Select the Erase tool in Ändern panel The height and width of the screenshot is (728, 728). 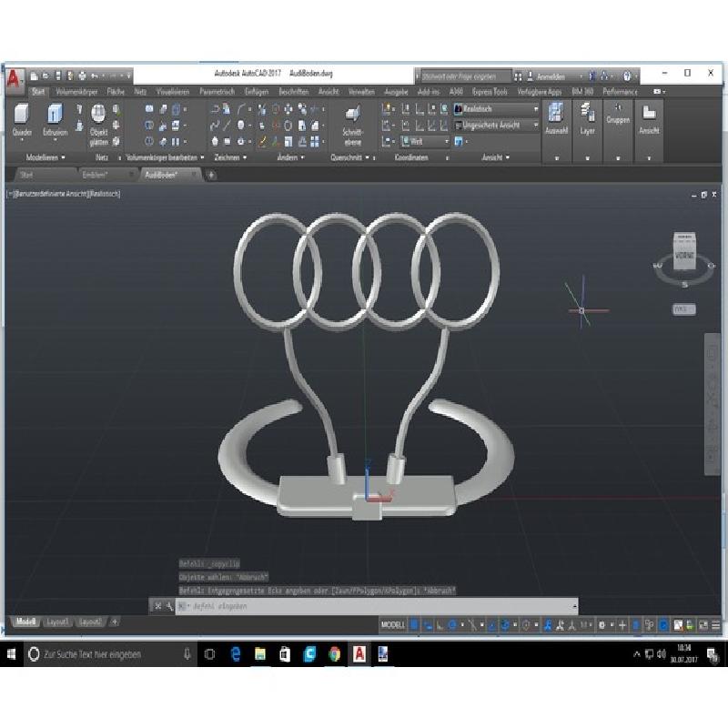(x=262, y=141)
